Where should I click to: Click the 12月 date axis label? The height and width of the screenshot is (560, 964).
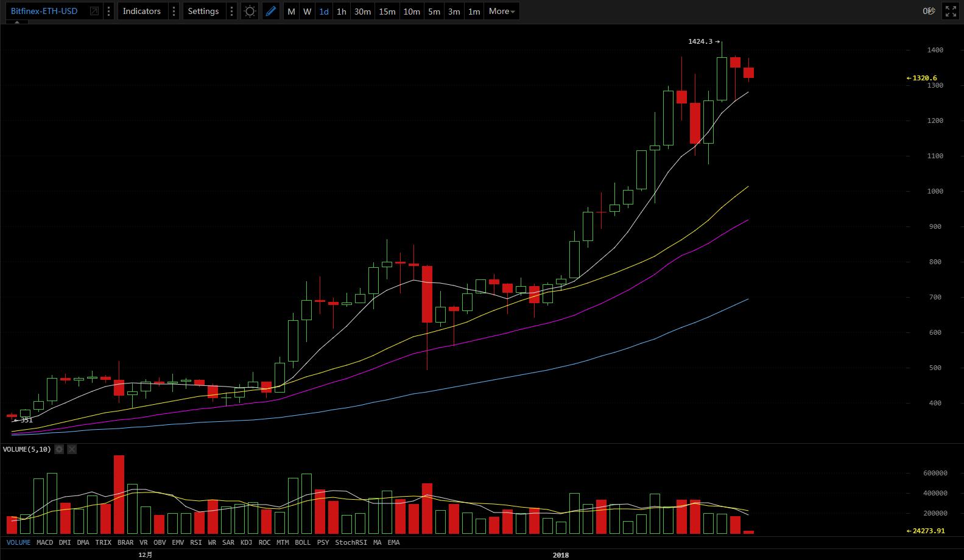146,555
